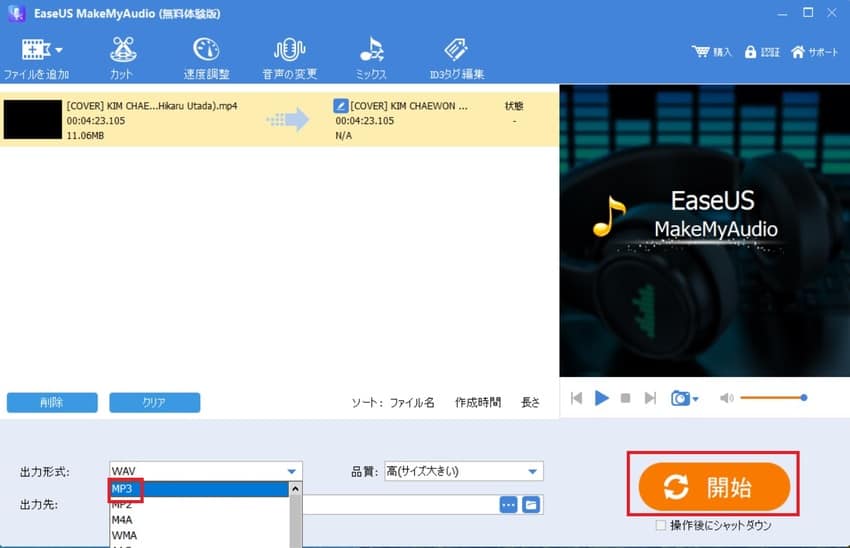This screenshot has height=548, width=850.
Task: Click the snapshot camera icon
Action: 680,398
